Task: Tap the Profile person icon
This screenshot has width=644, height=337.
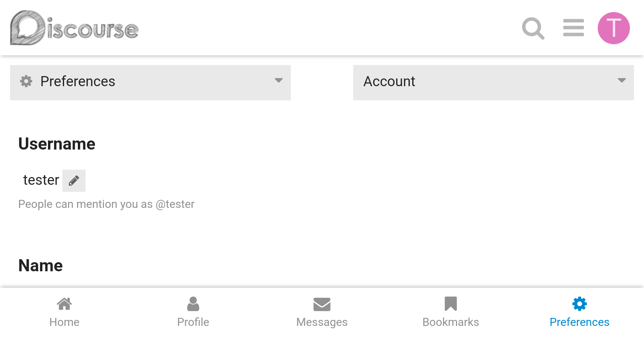Action: (x=193, y=304)
